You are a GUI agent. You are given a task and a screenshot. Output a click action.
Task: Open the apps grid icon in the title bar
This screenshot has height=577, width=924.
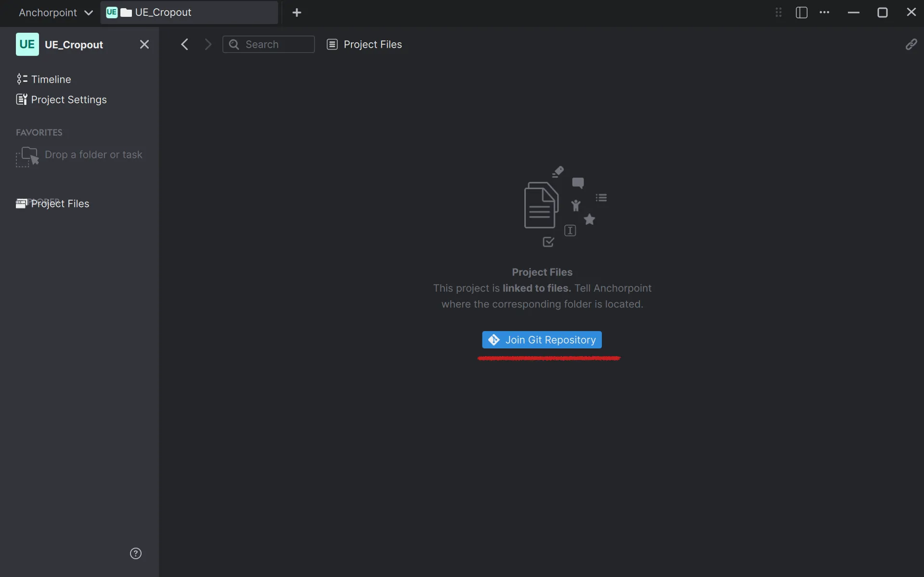coord(779,13)
